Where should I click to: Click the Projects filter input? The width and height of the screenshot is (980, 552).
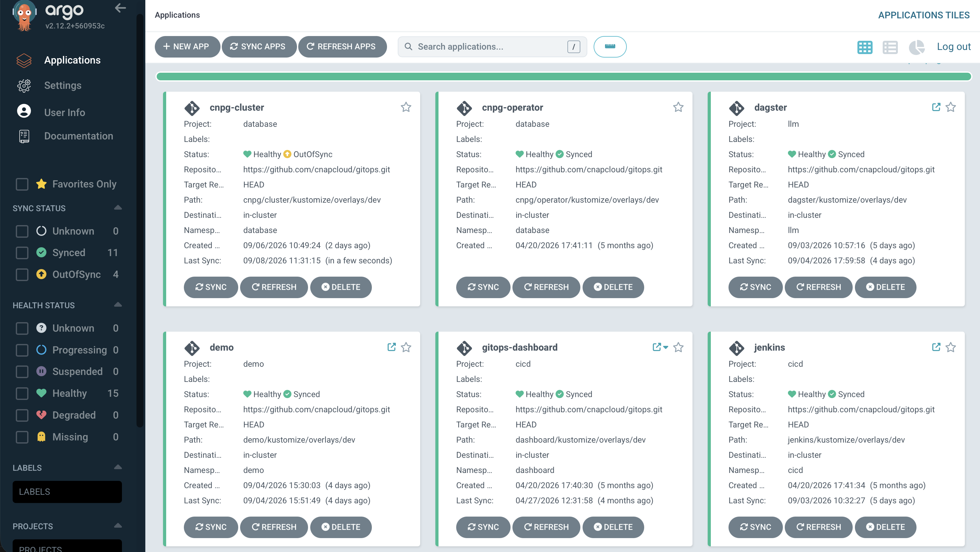[x=67, y=546]
